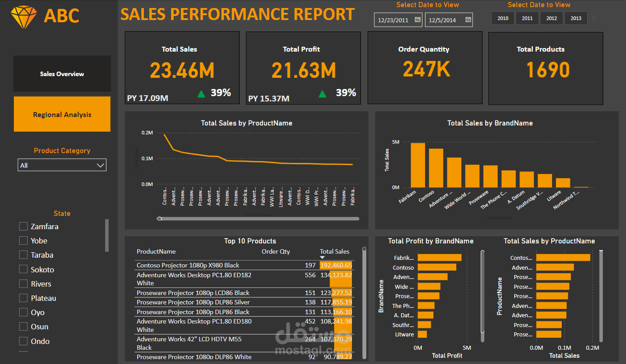The height and width of the screenshot is (364, 626).
Task: Click the Total Sales by BrandName title
Action: click(x=490, y=123)
